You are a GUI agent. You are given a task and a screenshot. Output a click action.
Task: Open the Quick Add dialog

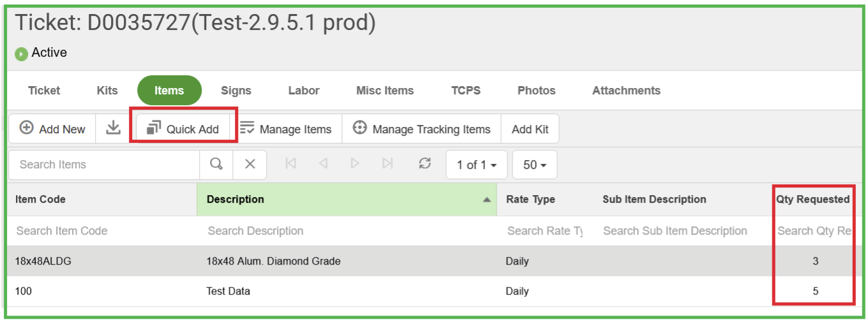coord(183,129)
